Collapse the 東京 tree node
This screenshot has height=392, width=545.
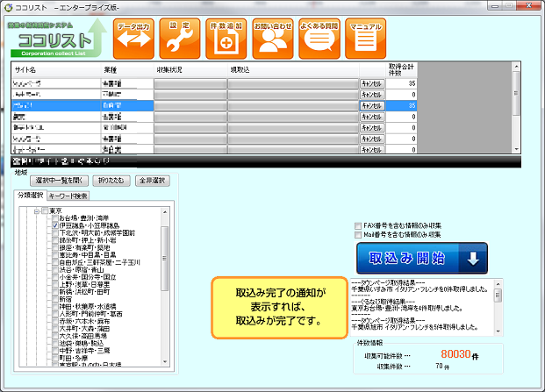click(37, 211)
